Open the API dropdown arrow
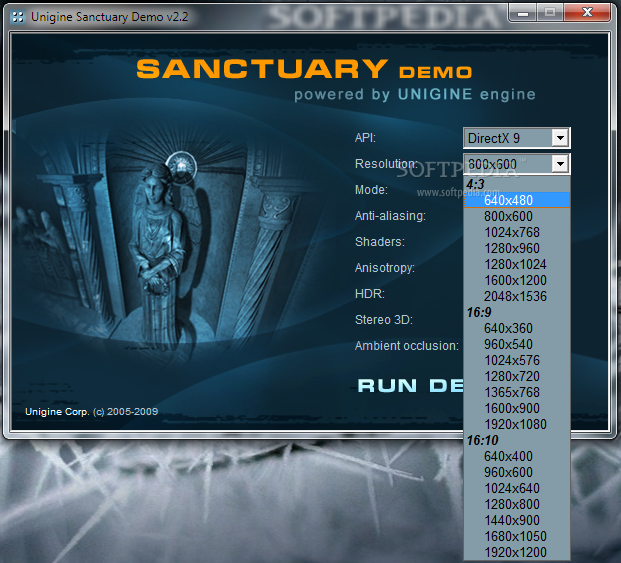The height and width of the screenshot is (563, 621). tap(560, 138)
